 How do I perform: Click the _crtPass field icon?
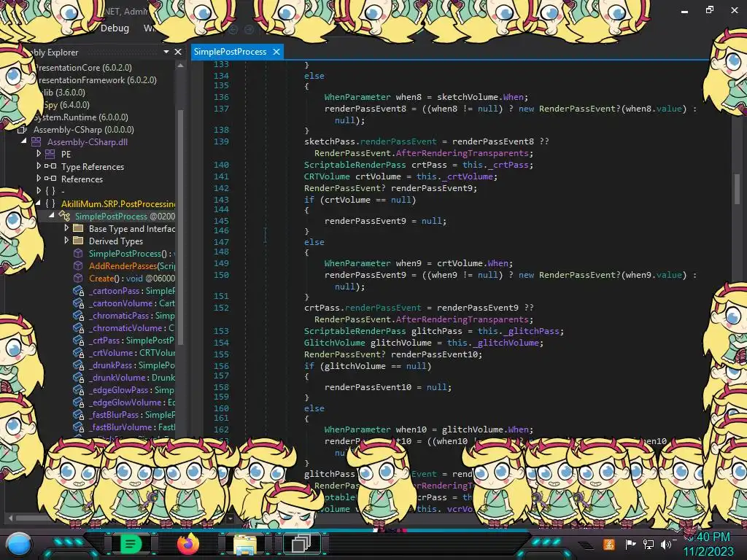79,341
